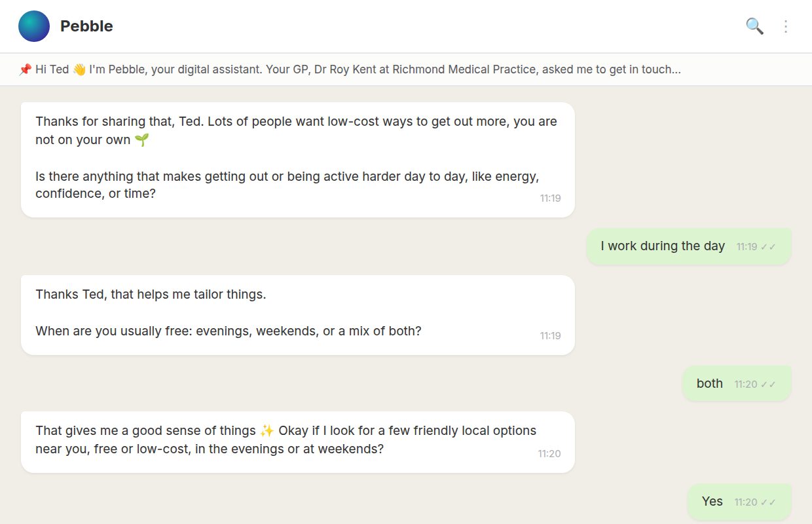The width and height of the screenshot is (812, 524).
Task: Click the sentence 'Is there anything that makes getting out'
Action: tap(287, 185)
